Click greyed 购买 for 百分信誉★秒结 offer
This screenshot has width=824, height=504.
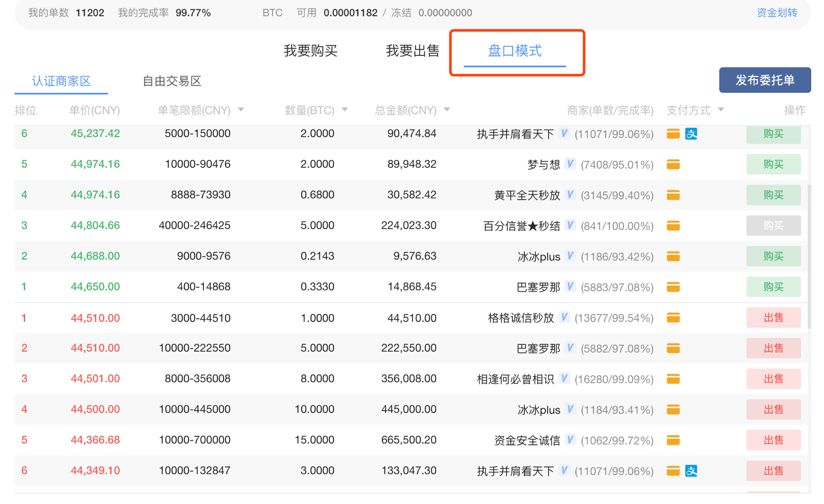(x=773, y=225)
